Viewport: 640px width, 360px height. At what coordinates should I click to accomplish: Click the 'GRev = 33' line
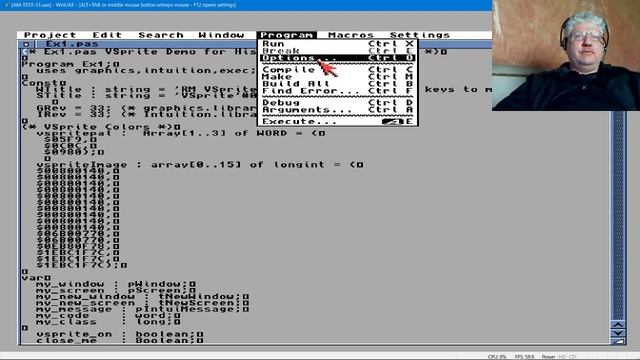pos(146,108)
